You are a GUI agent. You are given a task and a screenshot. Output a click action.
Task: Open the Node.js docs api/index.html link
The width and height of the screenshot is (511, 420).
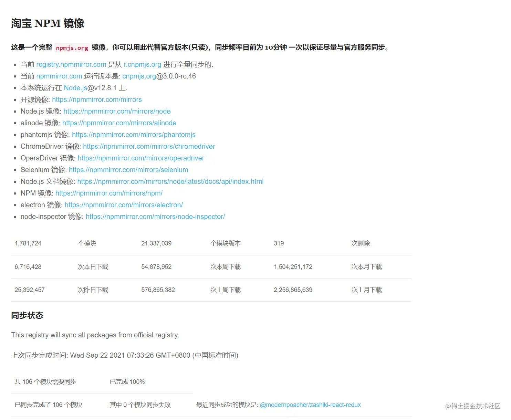[x=170, y=181]
